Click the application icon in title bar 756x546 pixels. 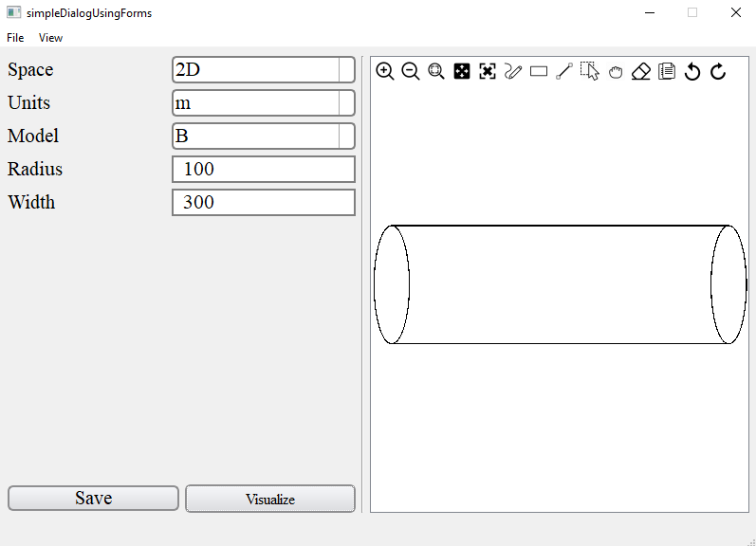coord(13,12)
